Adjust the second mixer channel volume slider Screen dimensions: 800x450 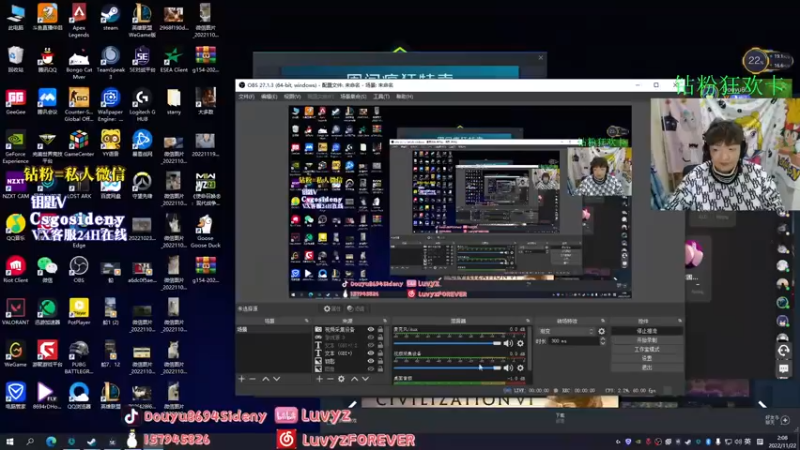click(x=447, y=367)
